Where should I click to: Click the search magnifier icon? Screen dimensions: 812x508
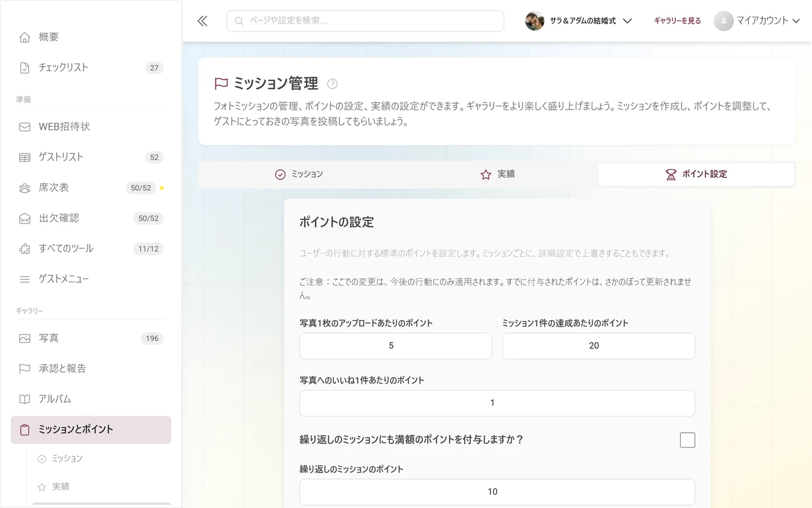tap(239, 21)
